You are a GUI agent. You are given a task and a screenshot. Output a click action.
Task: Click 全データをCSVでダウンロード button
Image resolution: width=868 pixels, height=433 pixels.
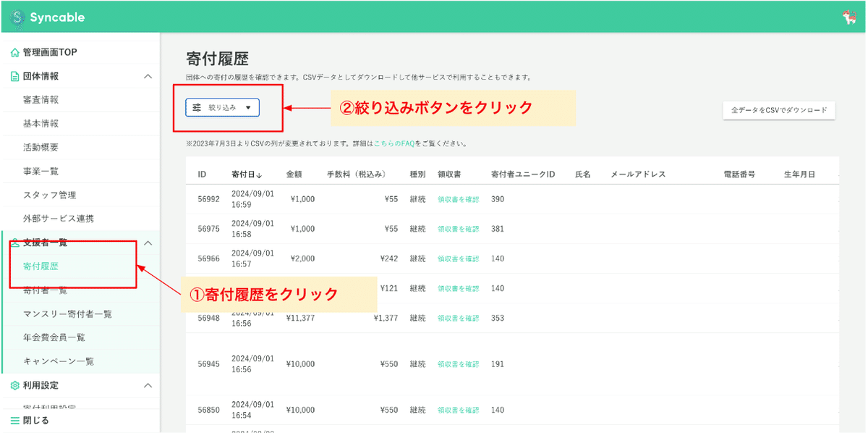pyautogui.click(x=778, y=110)
